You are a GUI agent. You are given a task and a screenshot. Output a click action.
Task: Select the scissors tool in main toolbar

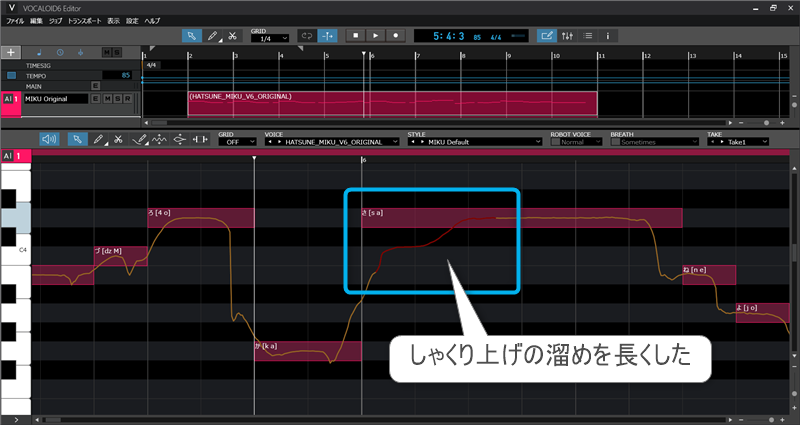(232, 36)
